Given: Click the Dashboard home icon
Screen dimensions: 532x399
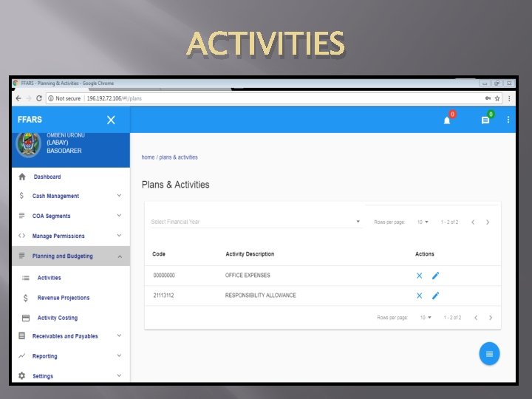Looking at the screenshot, I should coord(22,177).
